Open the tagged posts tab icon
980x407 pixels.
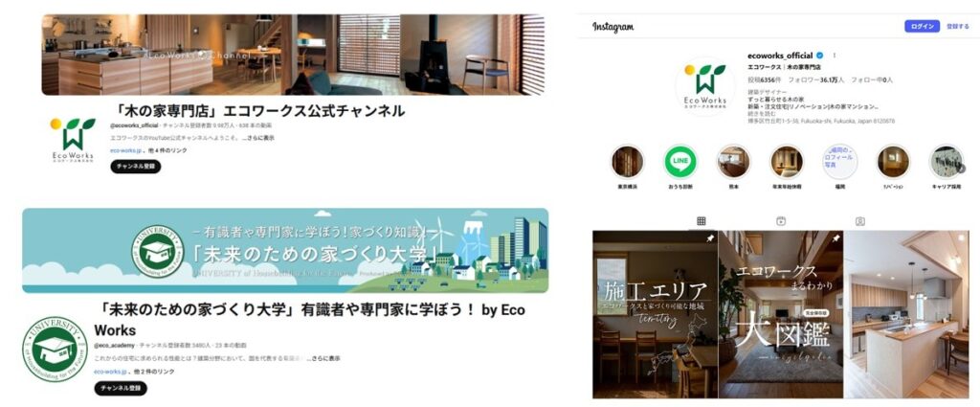pos(860,220)
